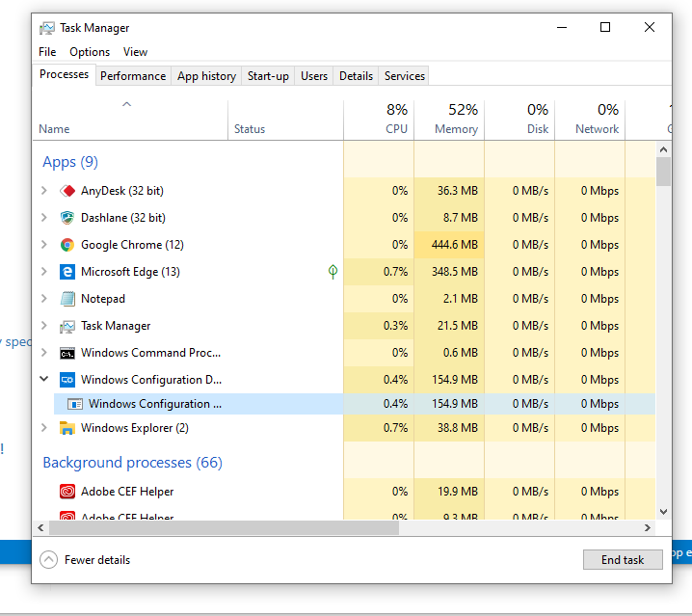Click the Notepad icon
The width and height of the screenshot is (692, 616).
67,299
